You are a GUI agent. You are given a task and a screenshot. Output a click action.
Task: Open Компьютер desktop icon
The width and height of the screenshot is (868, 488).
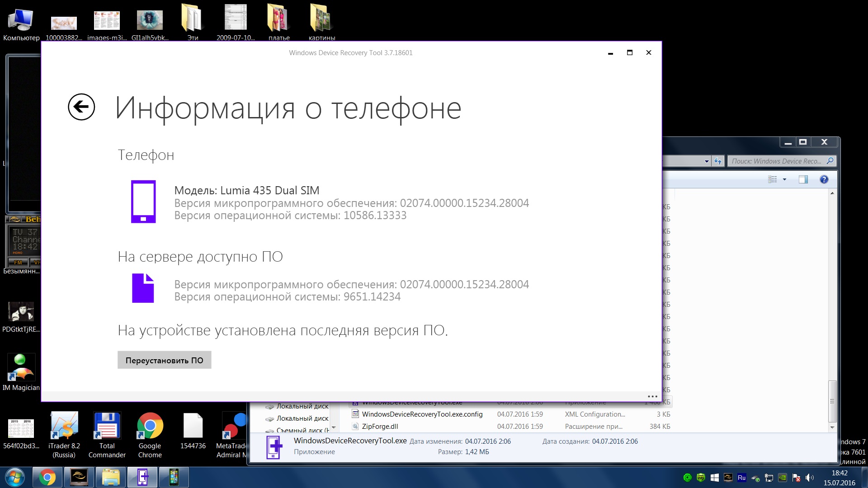point(21,24)
